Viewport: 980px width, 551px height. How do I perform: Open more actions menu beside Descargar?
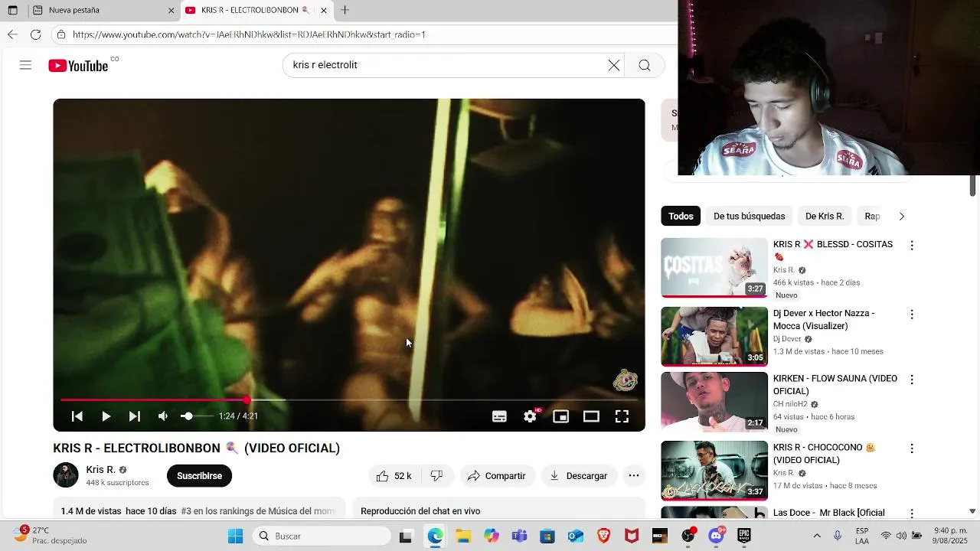[634, 476]
